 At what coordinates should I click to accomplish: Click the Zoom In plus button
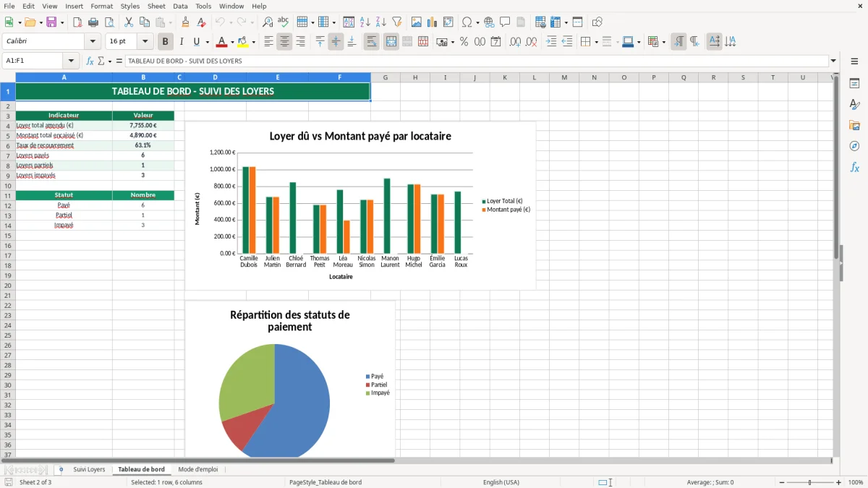pos(839,482)
